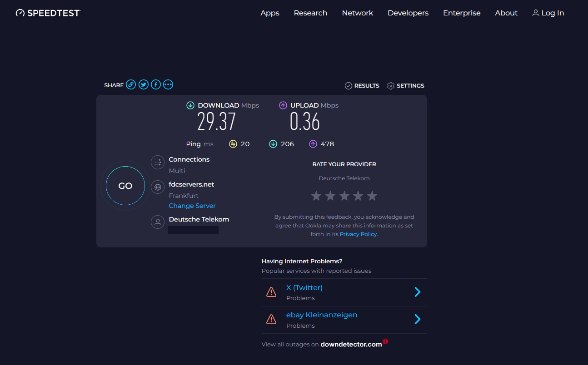Open the Developers menu item

tap(408, 13)
